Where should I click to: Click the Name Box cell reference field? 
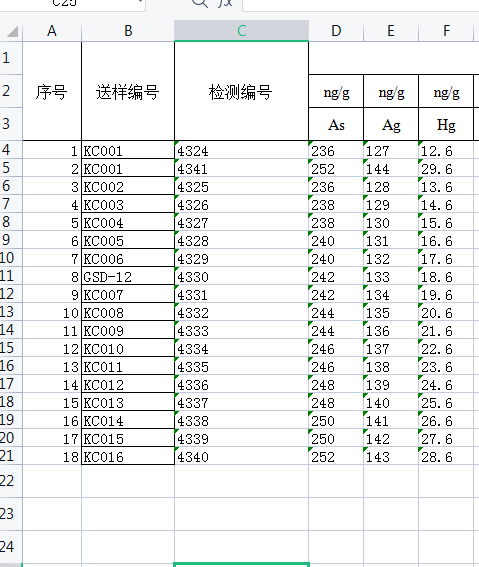72,4
